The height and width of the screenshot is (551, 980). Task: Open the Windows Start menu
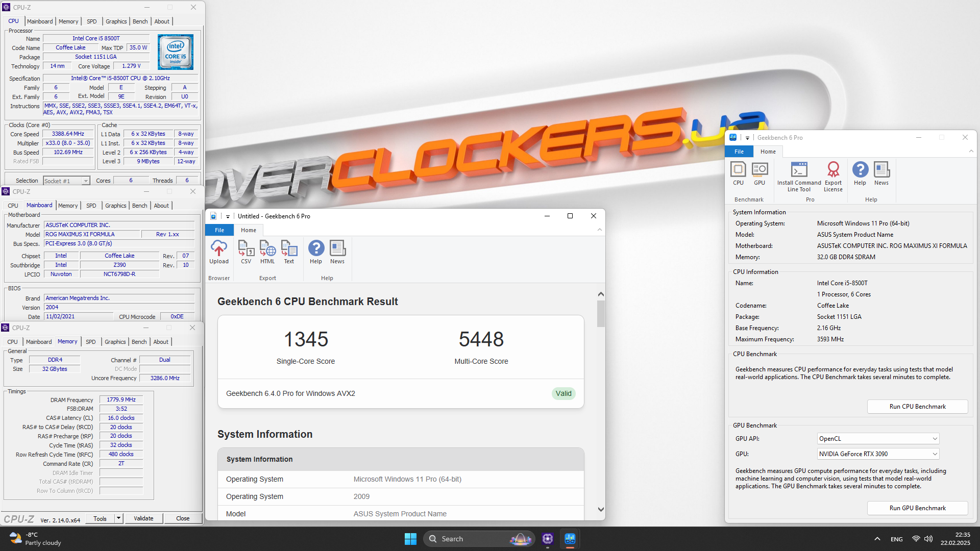[410, 539]
